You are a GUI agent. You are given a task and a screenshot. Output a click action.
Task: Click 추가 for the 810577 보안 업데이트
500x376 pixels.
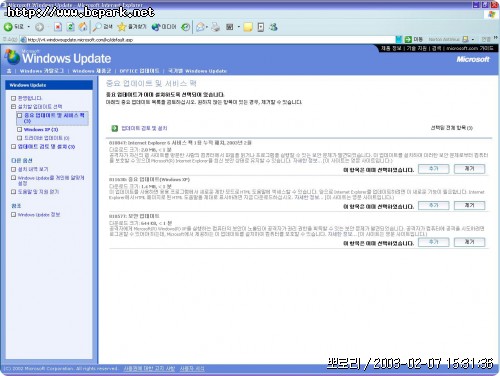click(x=433, y=242)
